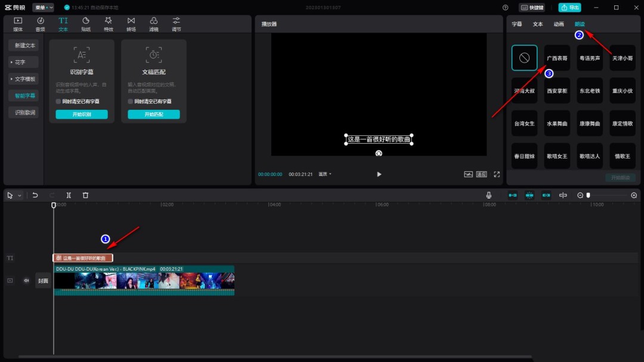644x362 pixels.
Task: Open the 特效 effects panel
Action: point(108,23)
